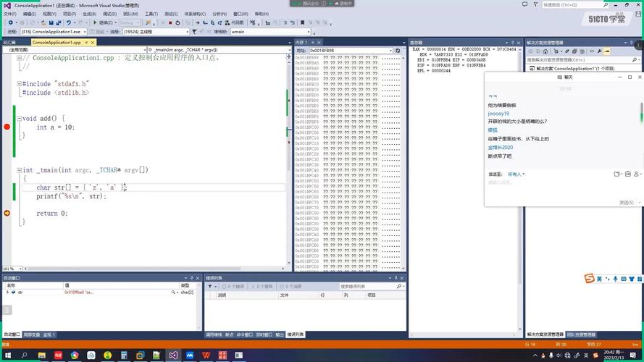Click the filter funnel in error list
644x362 pixels.
click(x=210, y=287)
